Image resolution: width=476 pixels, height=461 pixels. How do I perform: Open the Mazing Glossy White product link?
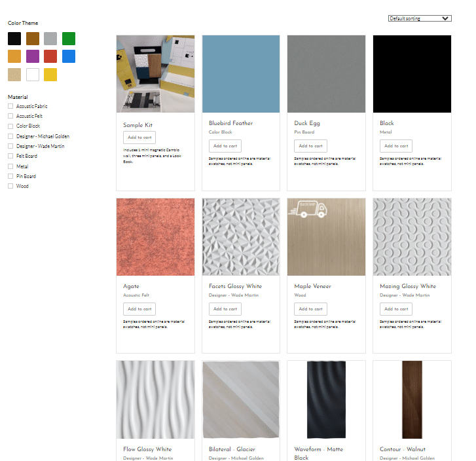(407, 286)
